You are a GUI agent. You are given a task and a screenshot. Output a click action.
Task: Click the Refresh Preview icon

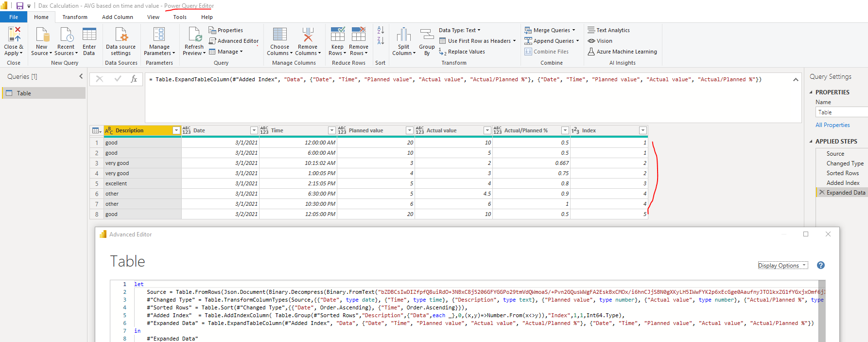pyautogui.click(x=194, y=35)
